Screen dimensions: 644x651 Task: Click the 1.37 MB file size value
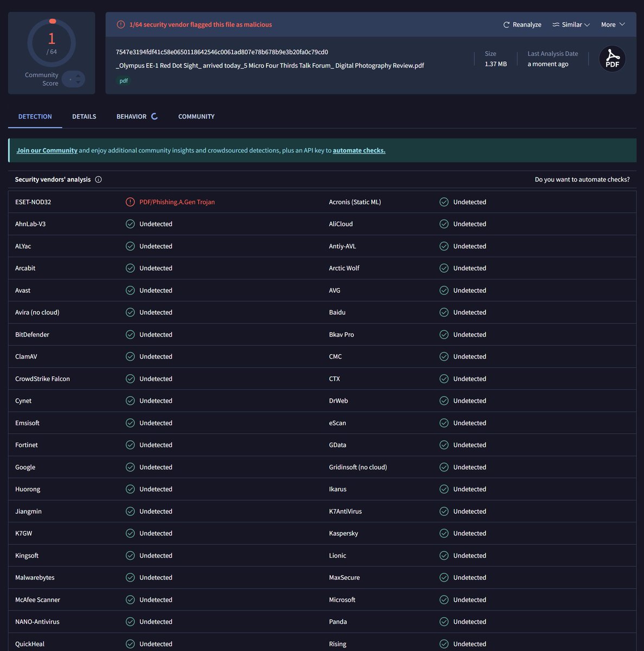[x=495, y=64]
